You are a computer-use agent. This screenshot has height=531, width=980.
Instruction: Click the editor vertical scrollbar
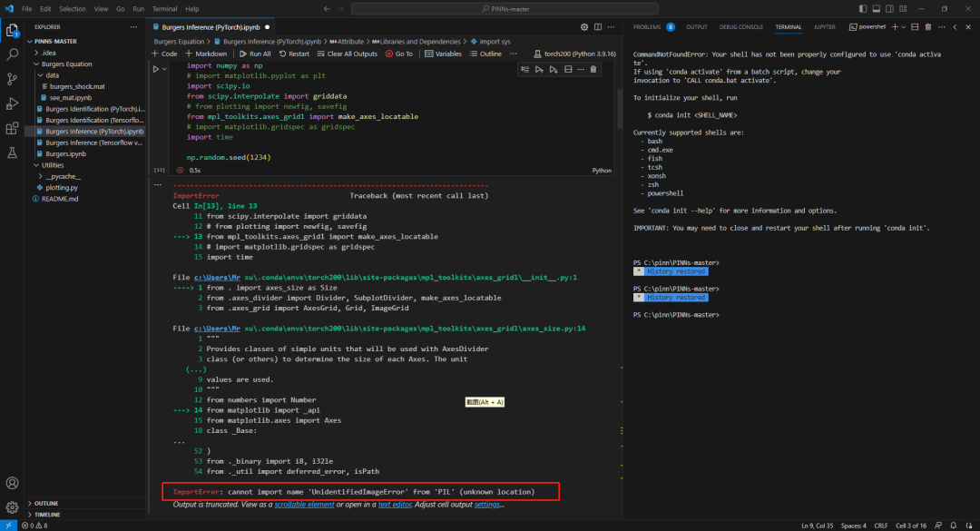click(620, 110)
